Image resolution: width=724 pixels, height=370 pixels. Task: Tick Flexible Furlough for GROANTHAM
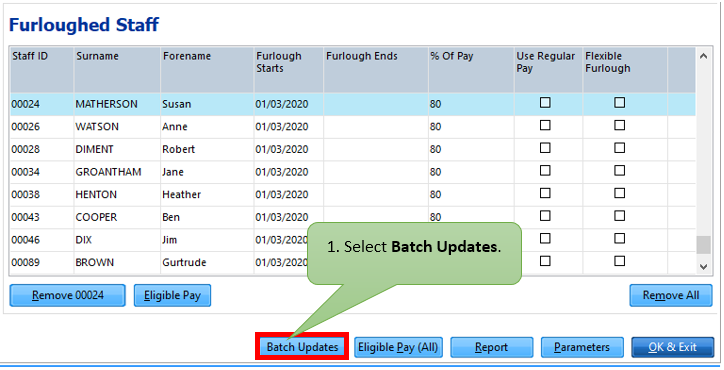(x=620, y=170)
